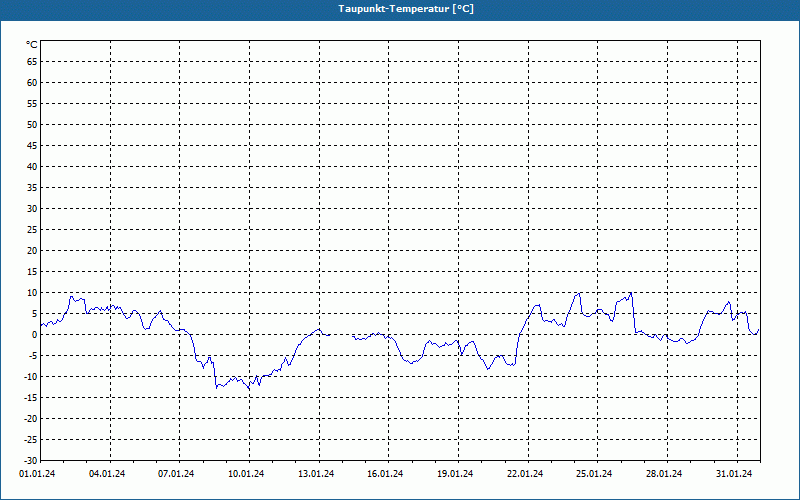Click the 16.01.24 date label
The image size is (800, 500).
[385, 474]
